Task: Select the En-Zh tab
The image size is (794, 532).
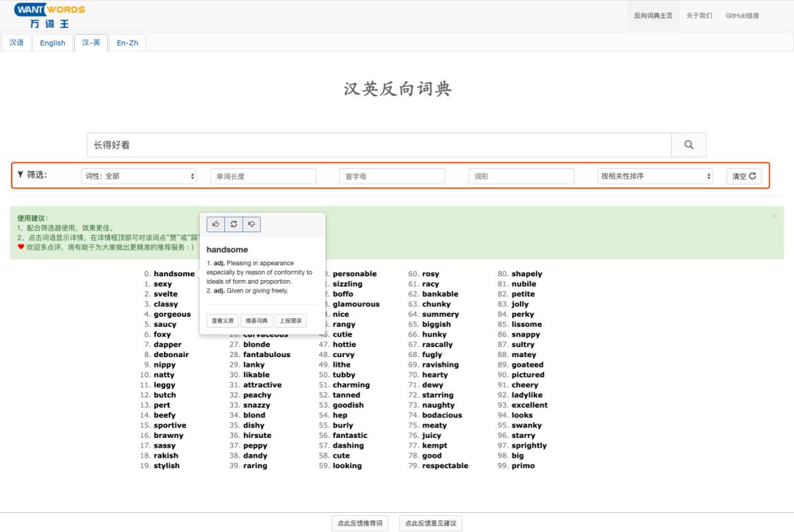Action: click(127, 43)
